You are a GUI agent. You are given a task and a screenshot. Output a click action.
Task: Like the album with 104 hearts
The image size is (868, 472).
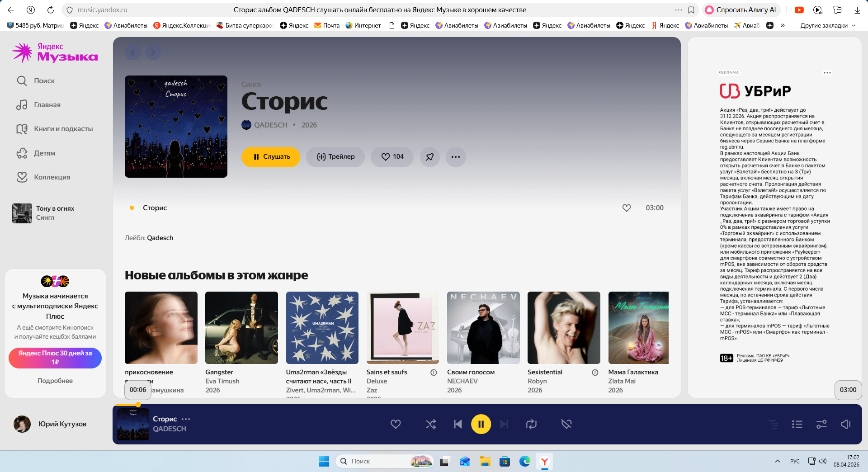tap(392, 157)
